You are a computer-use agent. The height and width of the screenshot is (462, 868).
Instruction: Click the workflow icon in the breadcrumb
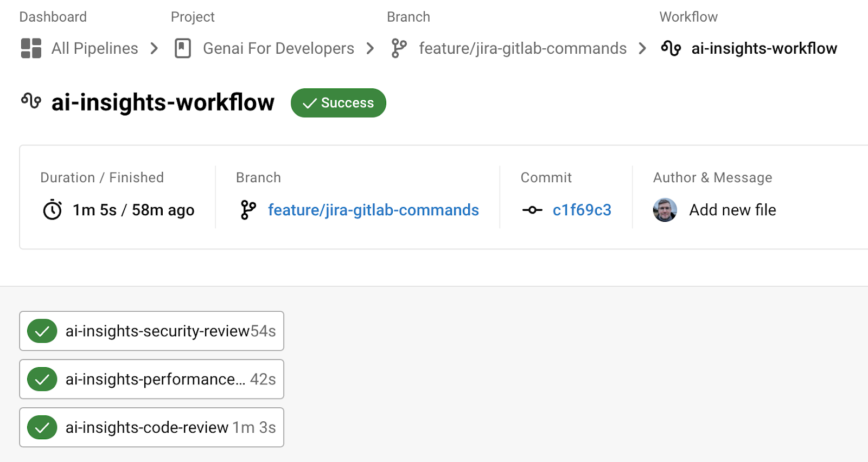[x=671, y=48]
